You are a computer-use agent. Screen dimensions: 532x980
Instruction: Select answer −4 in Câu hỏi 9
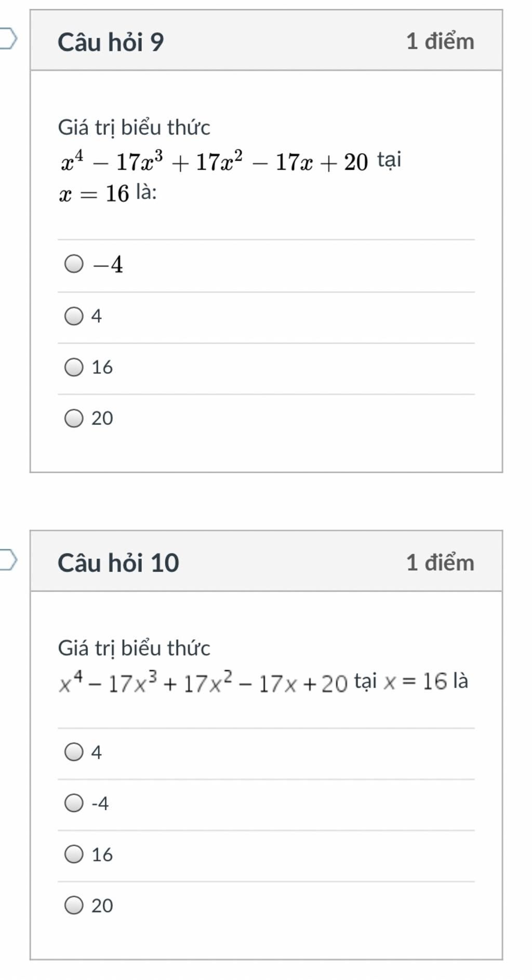point(74,264)
